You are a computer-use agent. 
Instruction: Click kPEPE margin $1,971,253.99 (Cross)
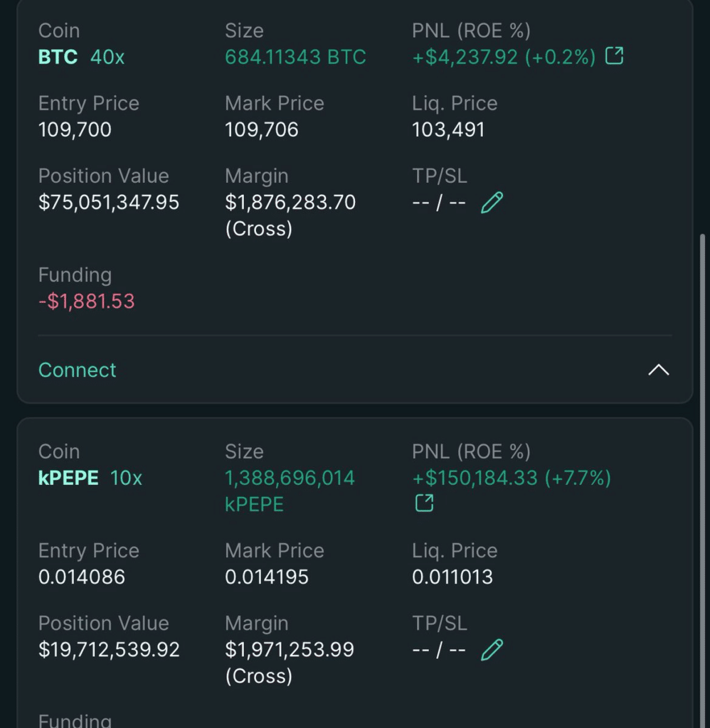pos(290,662)
